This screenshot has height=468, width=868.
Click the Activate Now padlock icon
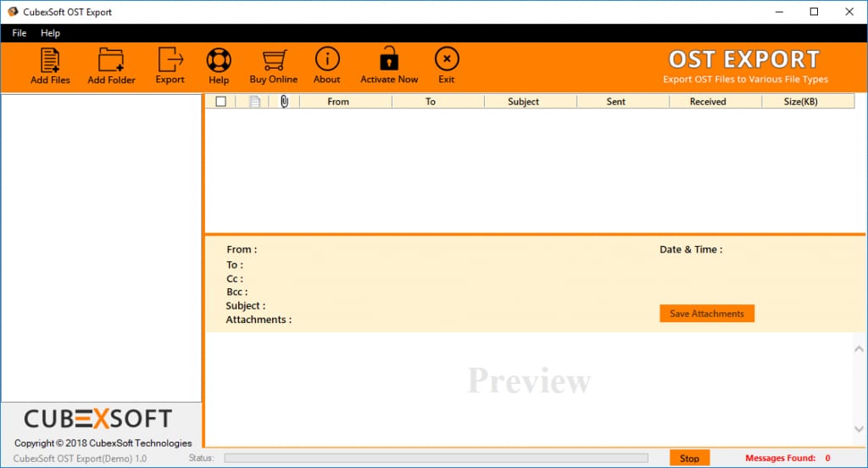pyautogui.click(x=389, y=58)
